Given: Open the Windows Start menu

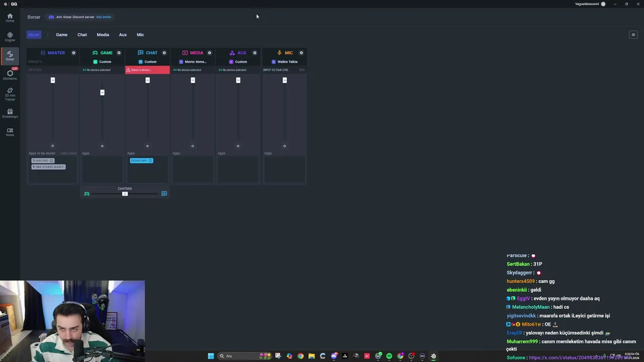Looking at the screenshot, I should (211, 356).
